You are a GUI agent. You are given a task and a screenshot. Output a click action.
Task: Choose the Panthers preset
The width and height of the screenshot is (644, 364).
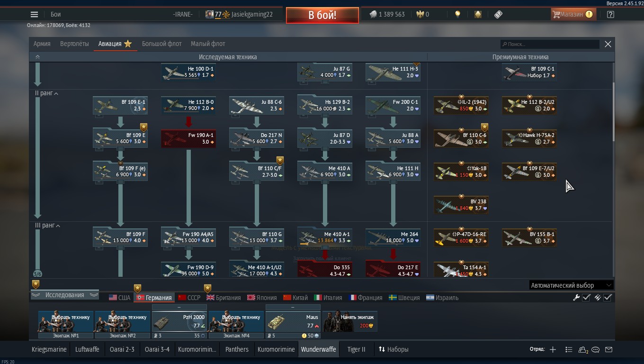(x=237, y=349)
